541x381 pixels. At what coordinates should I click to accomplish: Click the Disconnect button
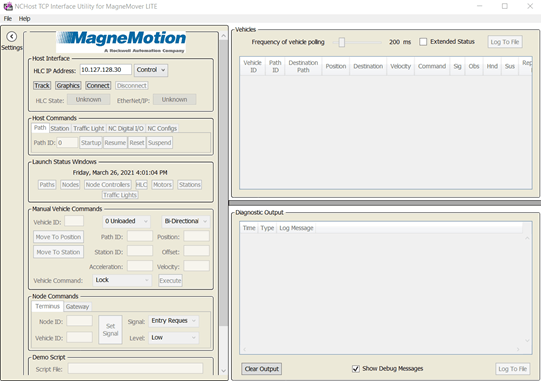(x=131, y=86)
